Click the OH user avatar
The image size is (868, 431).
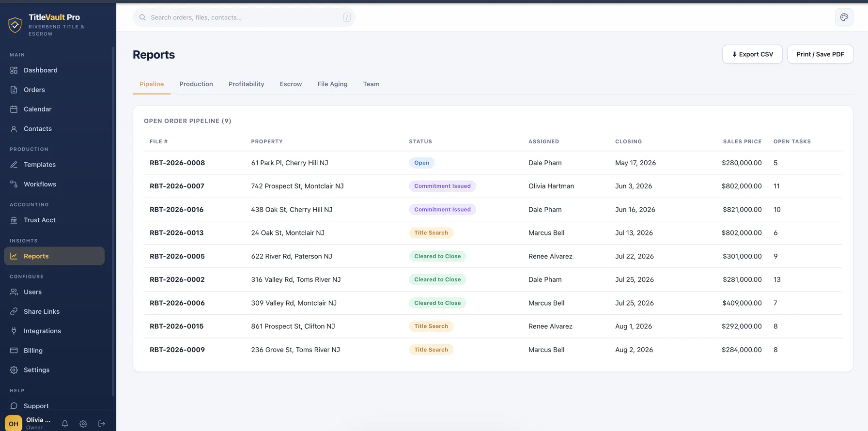click(x=14, y=423)
